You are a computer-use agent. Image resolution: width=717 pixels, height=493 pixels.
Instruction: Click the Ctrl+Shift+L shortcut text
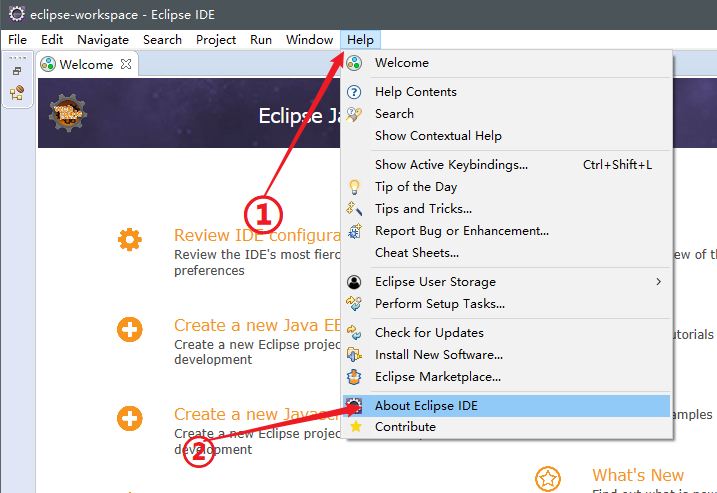point(617,165)
